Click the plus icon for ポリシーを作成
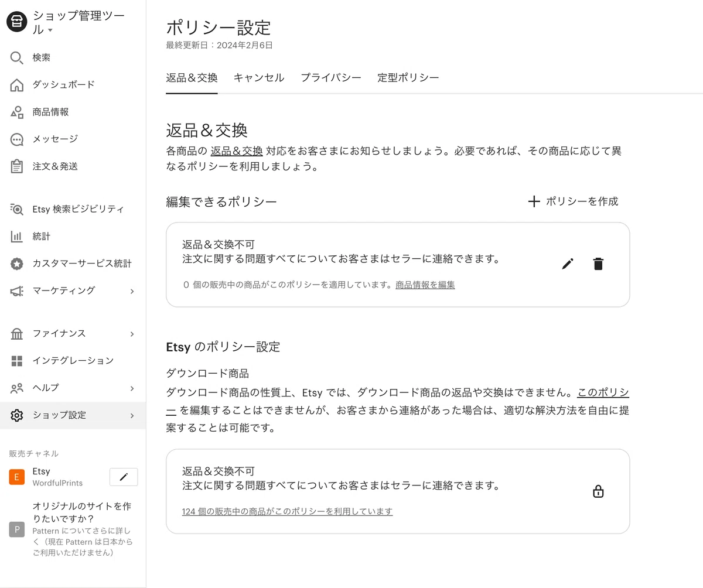Image resolution: width=703 pixels, height=588 pixels. pyautogui.click(x=534, y=201)
